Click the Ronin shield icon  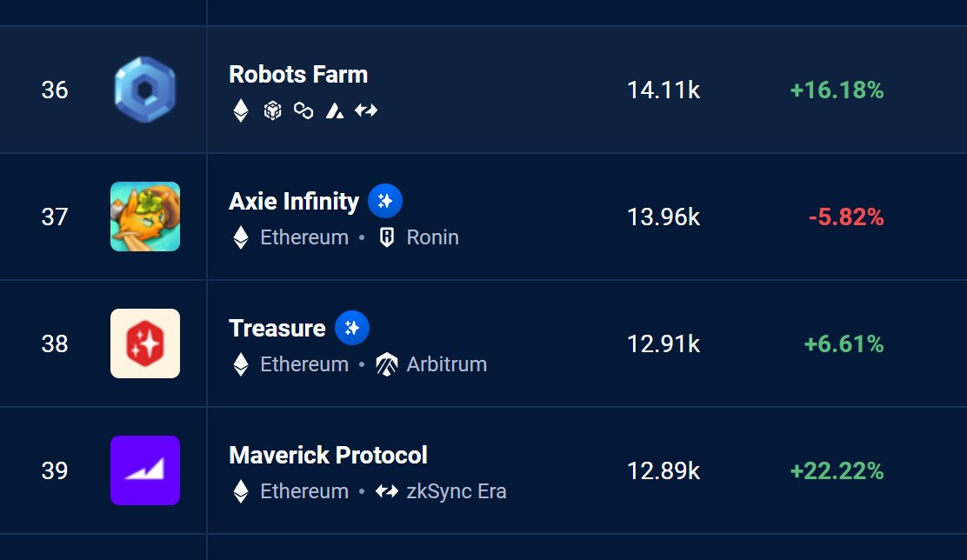[387, 237]
